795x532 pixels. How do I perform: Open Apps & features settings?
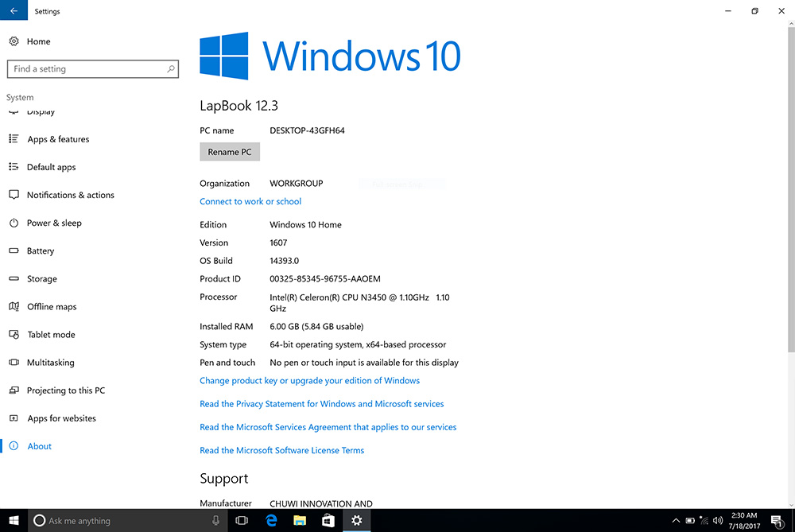(58, 139)
